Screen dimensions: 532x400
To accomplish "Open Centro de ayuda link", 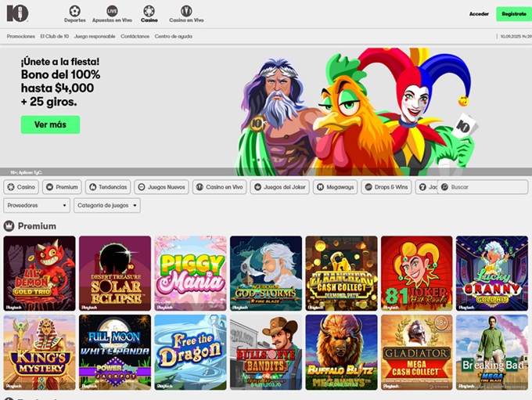I will [x=173, y=36].
